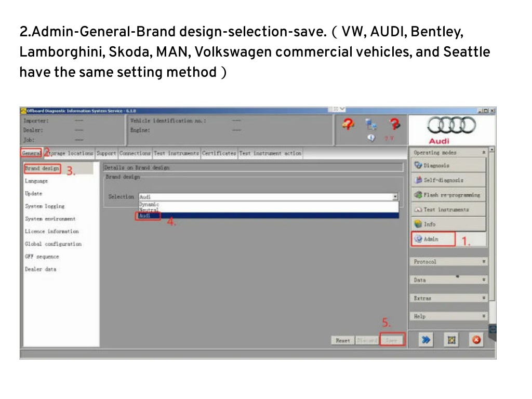Open the Info mode
Viewport: 532px width, 399px height.
pos(448,224)
